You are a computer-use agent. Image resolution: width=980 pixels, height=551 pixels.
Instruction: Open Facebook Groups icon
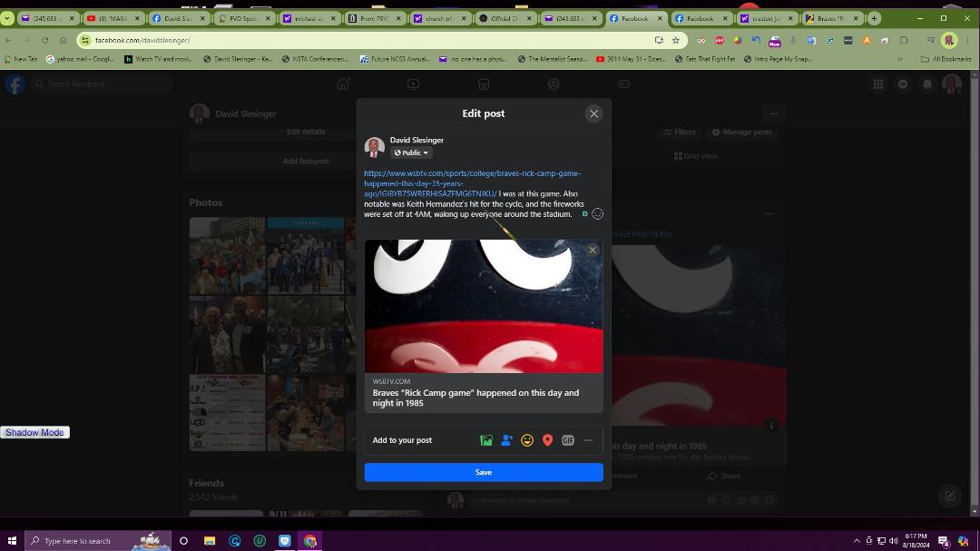[x=554, y=84]
